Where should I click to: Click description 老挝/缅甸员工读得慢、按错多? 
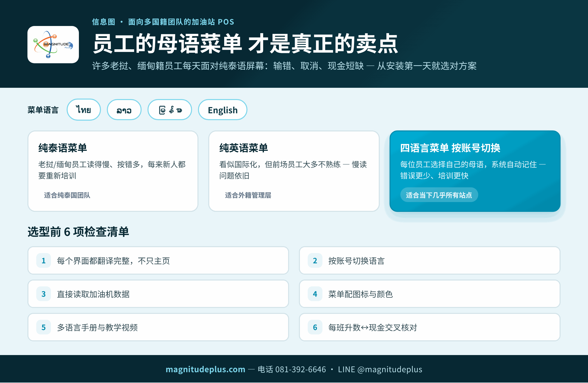tap(112, 170)
